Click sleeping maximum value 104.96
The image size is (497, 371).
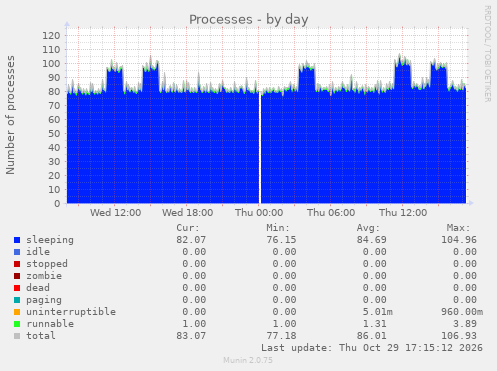[459, 240]
